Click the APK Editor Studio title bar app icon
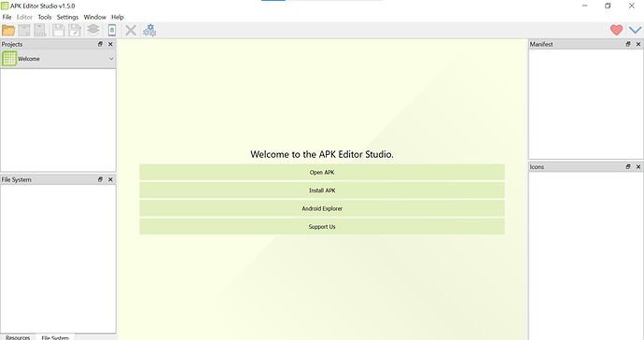Screen dimensions: 644x340 click(x=5, y=6)
